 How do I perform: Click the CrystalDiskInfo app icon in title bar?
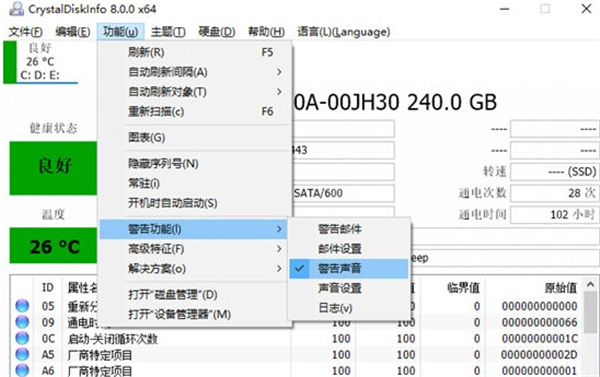click(16, 8)
